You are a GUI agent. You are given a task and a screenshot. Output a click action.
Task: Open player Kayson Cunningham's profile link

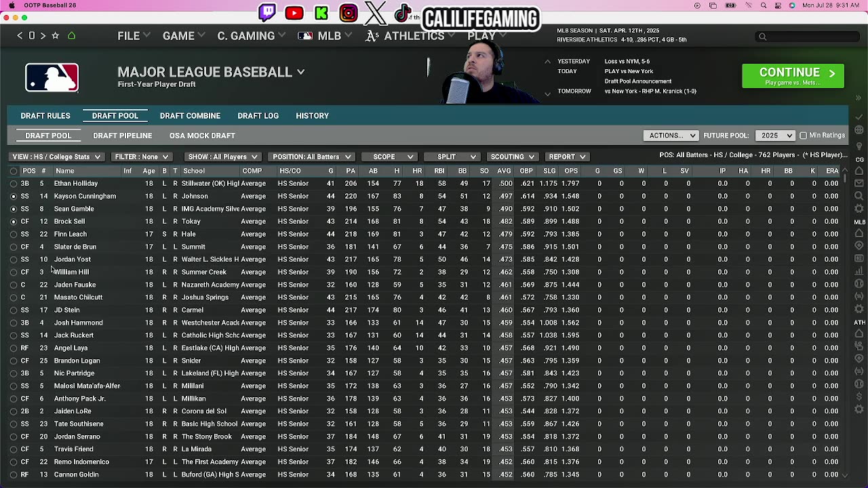pyautogui.click(x=85, y=197)
